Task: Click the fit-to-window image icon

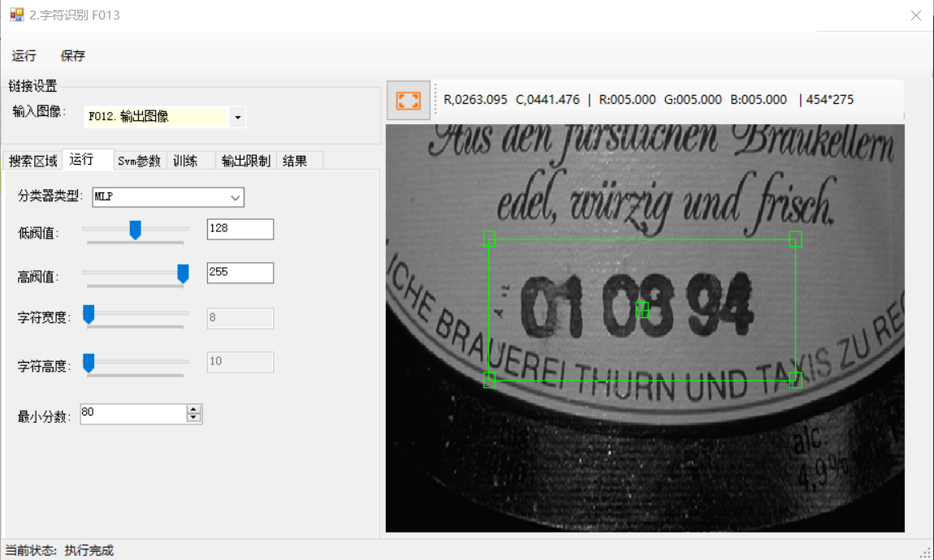Action: point(408,100)
